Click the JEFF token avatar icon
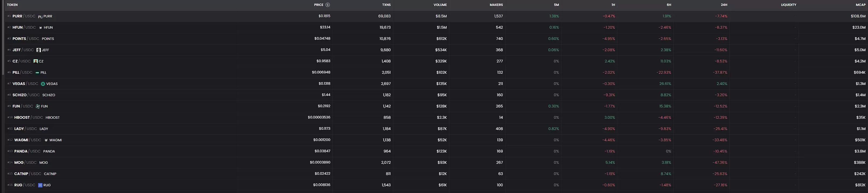Image resolution: width=868 pixels, height=193 pixels. [x=38, y=50]
